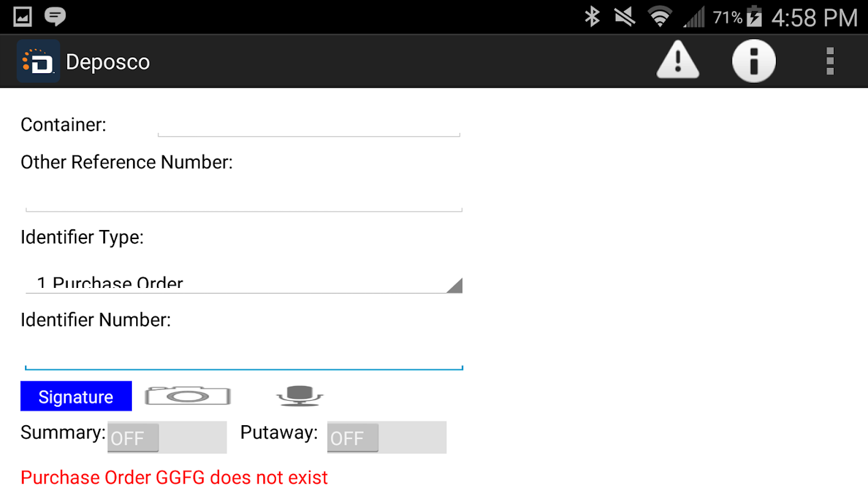Image resolution: width=868 pixels, height=488 pixels.
Task: Click into the Identifier Number field
Action: coord(244,354)
